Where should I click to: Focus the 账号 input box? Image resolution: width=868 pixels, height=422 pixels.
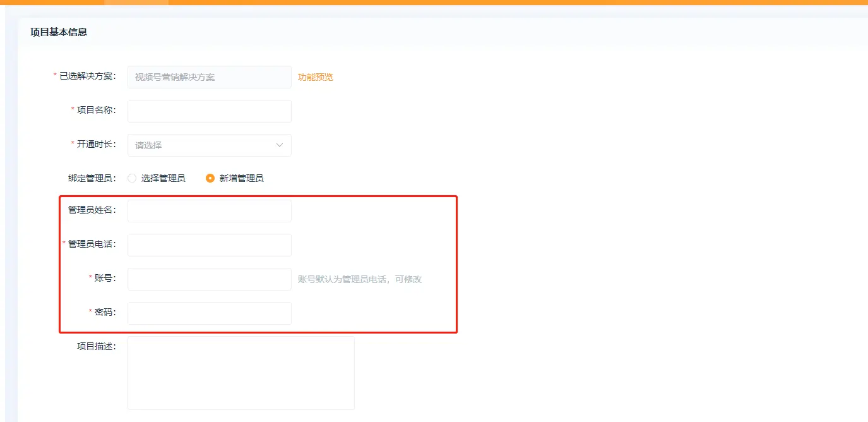[x=209, y=279]
